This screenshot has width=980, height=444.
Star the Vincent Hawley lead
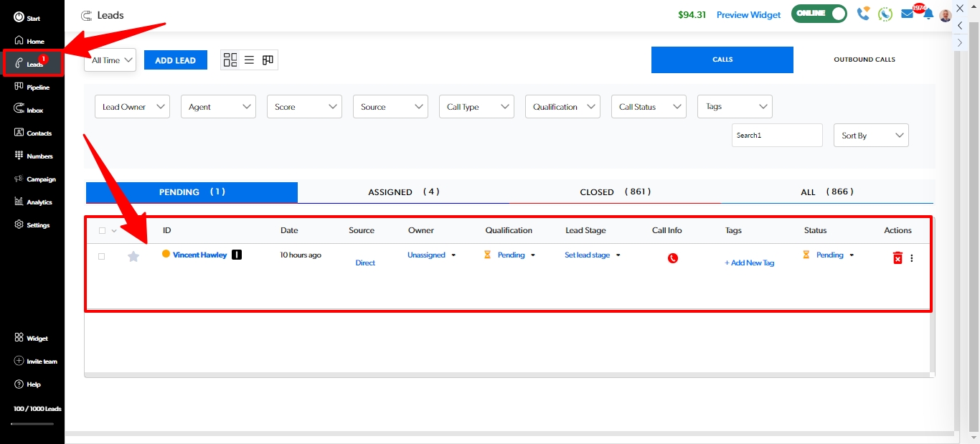coord(133,256)
